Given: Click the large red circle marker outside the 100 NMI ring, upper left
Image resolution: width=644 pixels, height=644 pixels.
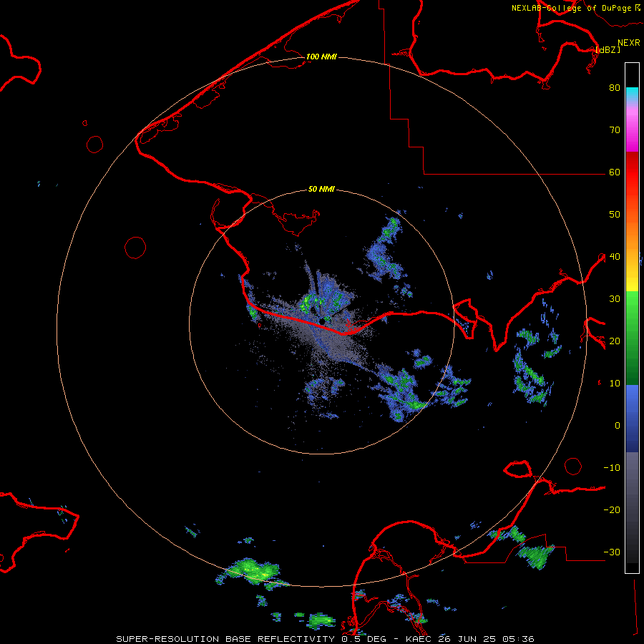Looking at the screenshot, I should click(95, 145).
